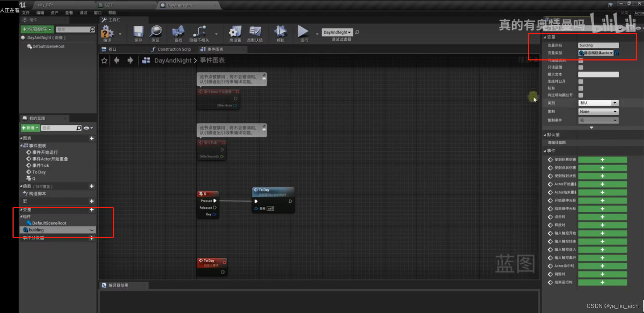This screenshot has height=313, width=644.
Task: Click the bookmark star icon in graph
Action: (x=104, y=60)
